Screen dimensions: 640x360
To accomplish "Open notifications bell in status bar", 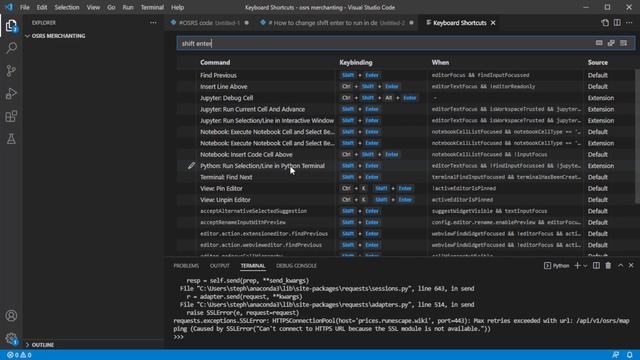I will click(x=630, y=355).
